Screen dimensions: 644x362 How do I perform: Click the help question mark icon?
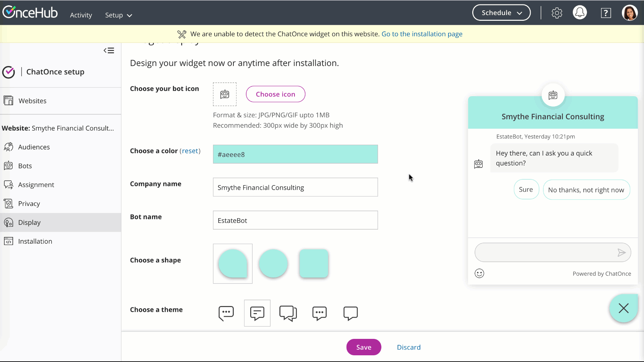click(606, 13)
